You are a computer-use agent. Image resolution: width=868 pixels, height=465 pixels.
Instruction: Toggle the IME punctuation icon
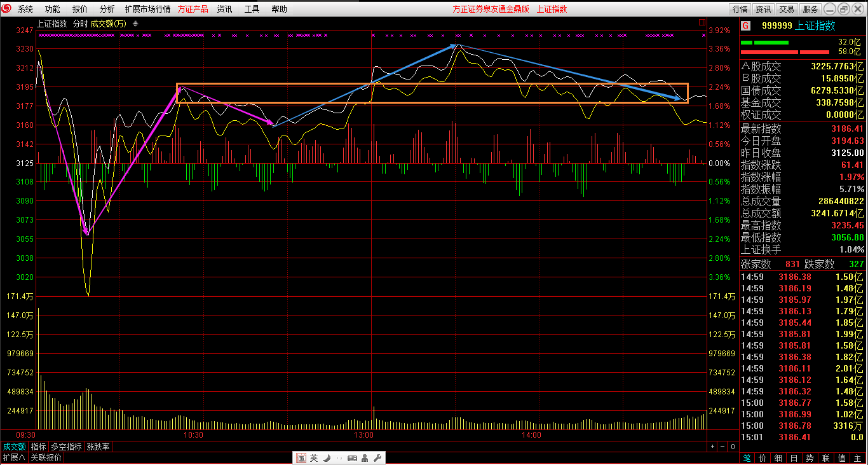click(339, 458)
